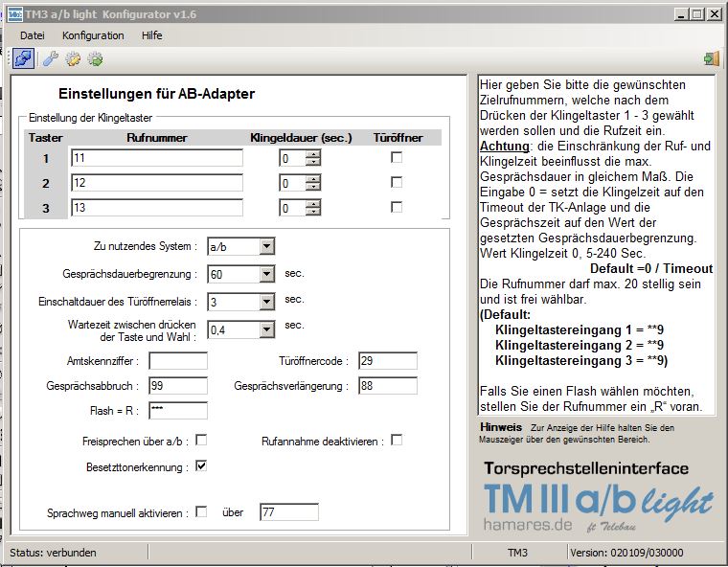
Task: Increase Klingeldauer for Taster 3
Action: click(313, 204)
